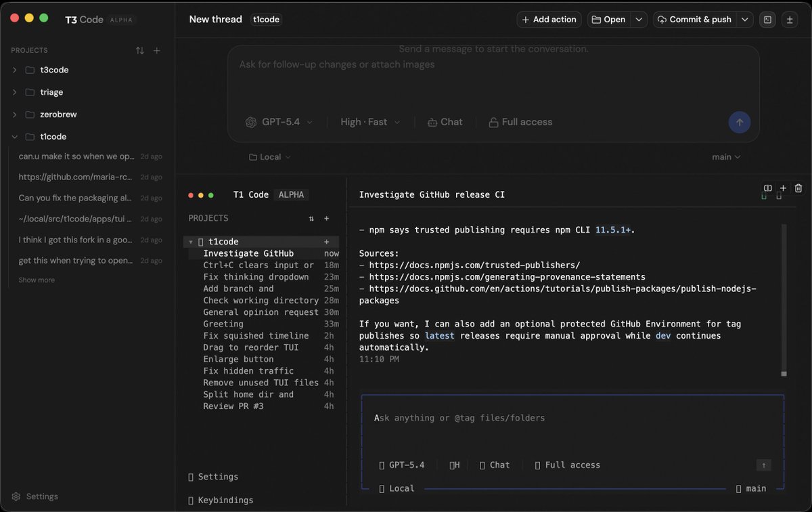Open the 'https://github.com/maria-rc...' thread

89,177
